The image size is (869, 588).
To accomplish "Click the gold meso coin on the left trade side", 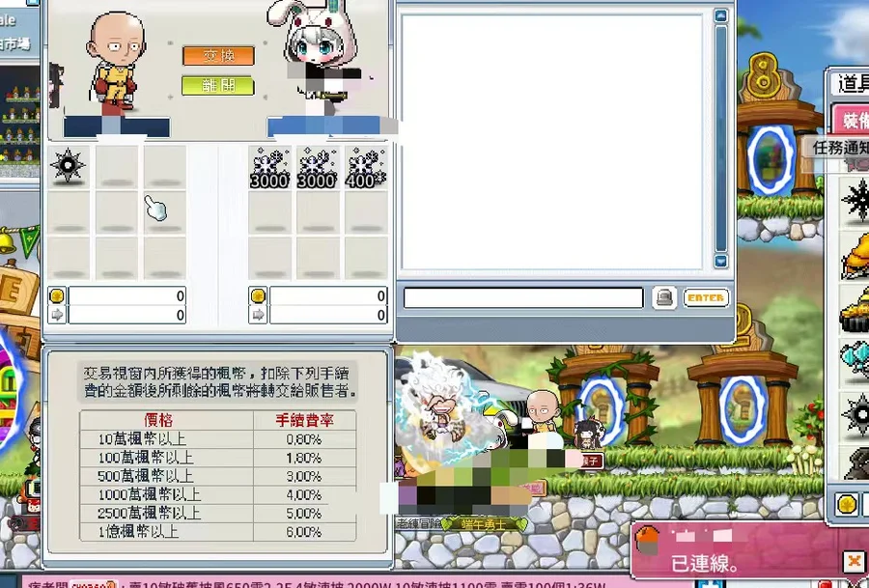I will 57,296.
